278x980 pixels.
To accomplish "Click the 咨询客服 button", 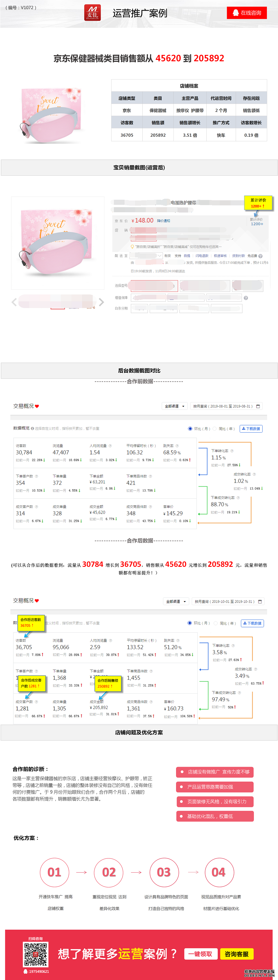I will [x=237, y=954].
